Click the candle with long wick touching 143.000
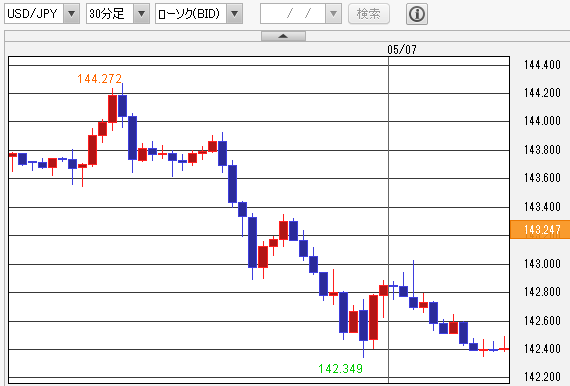Image resolution: width=570 pixels, height=386 pixels. (413, 285)
